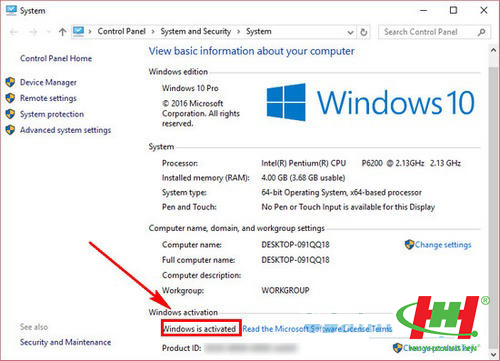Viewport: 500px width, 361px height.
Task: Select the Installed memory 4.00 GB value
Action: [x=303, y=178]
